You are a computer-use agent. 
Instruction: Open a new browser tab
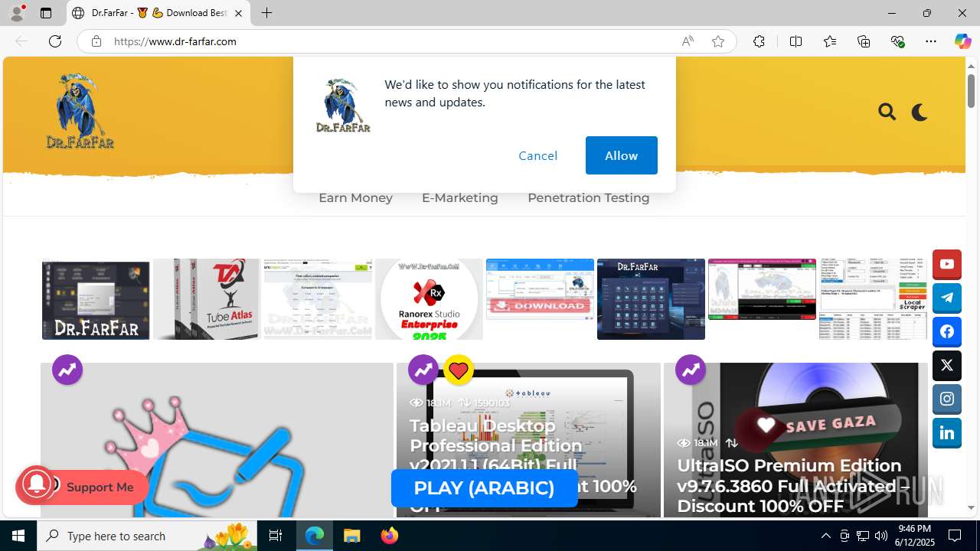pyautogui.click(x=266, y=13)
